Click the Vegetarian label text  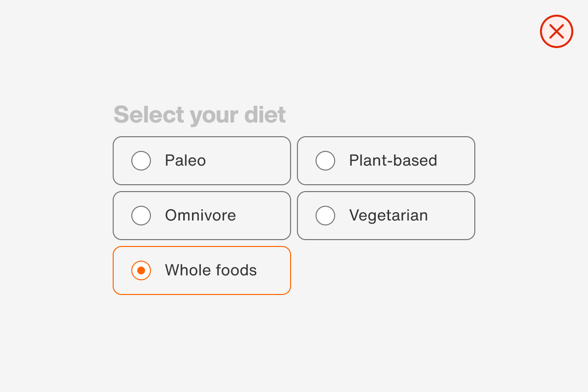coord(389,216)
